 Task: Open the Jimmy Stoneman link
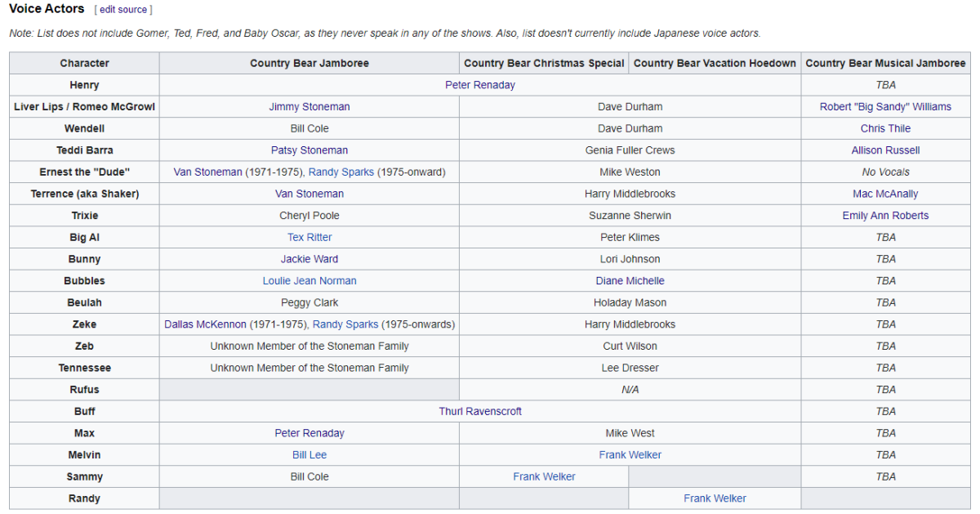tap(310, 107)
